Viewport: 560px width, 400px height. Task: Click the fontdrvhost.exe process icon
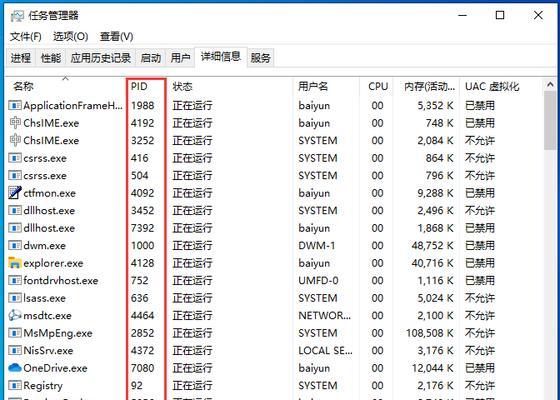click(x=15, y=280)
